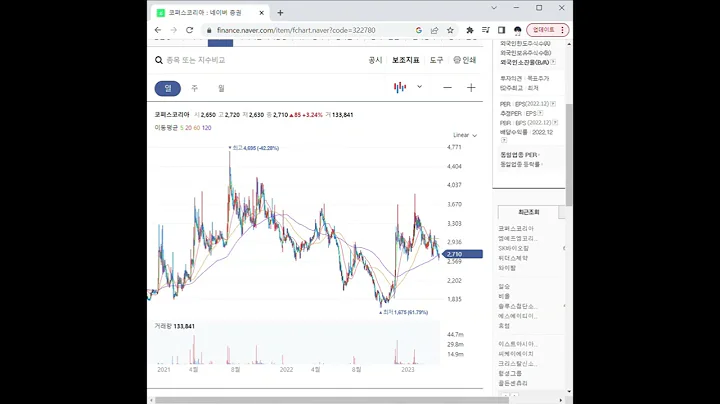Screen dimensions: 720x404
Task: Click the 외국인소진율(B/A) help icon
Action: point(553,62)
